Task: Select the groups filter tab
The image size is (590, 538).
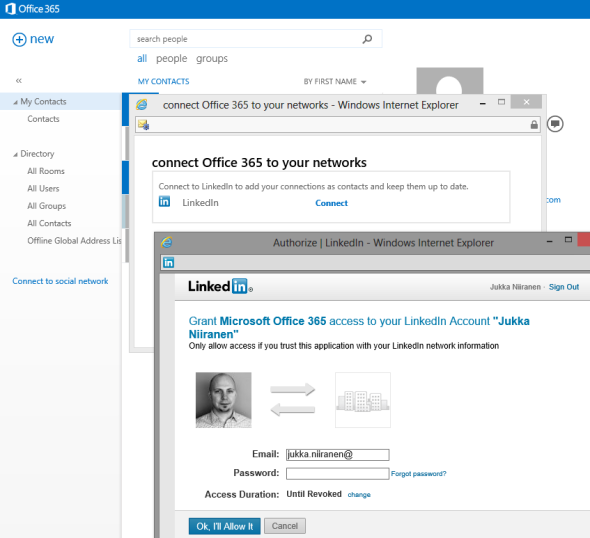Action: click(212, 59)
